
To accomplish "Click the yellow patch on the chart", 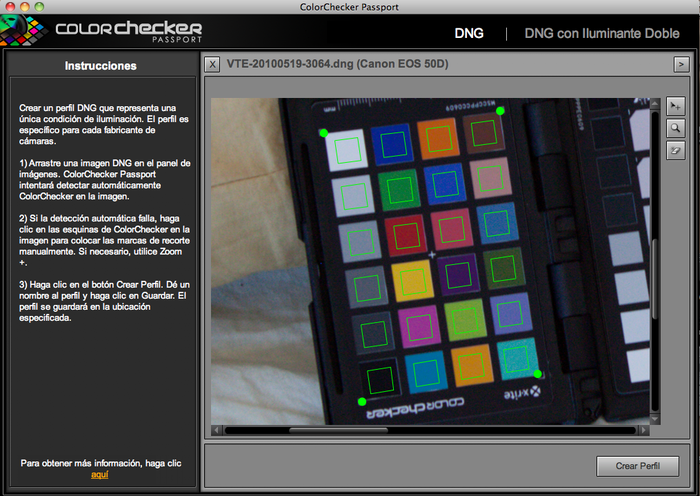I will 412,281.
